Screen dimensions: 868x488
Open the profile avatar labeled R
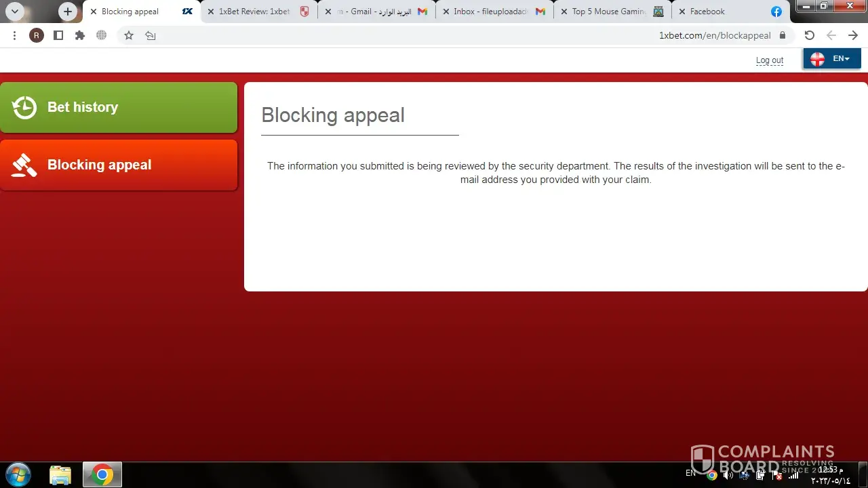pyautogui.click(x=37, y=35)
